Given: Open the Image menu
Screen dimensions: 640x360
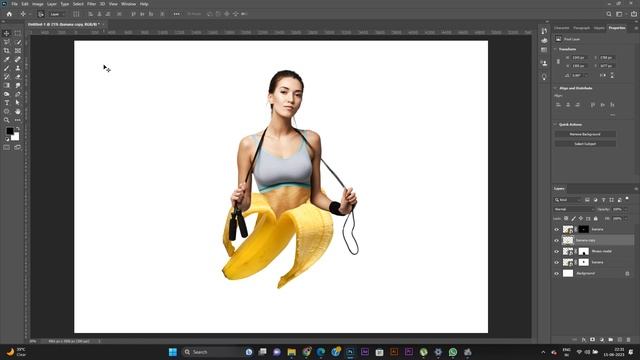Looking at the screenshot, I should tap(38, 4).
